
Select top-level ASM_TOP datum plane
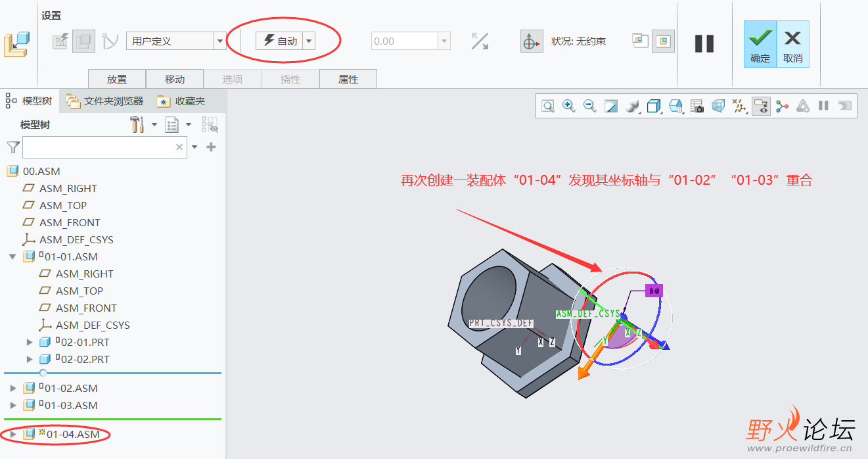point(63,205)
